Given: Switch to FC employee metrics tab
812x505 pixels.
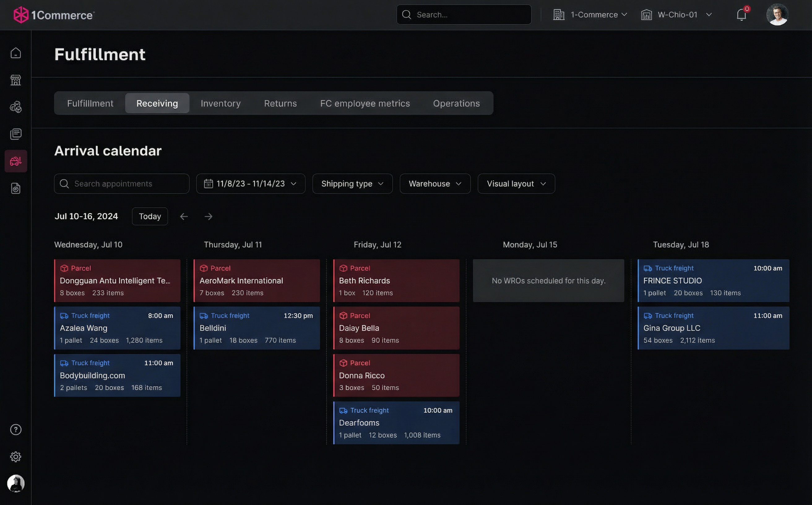Looking at the screenshot, I should click(x=365, y=103).
